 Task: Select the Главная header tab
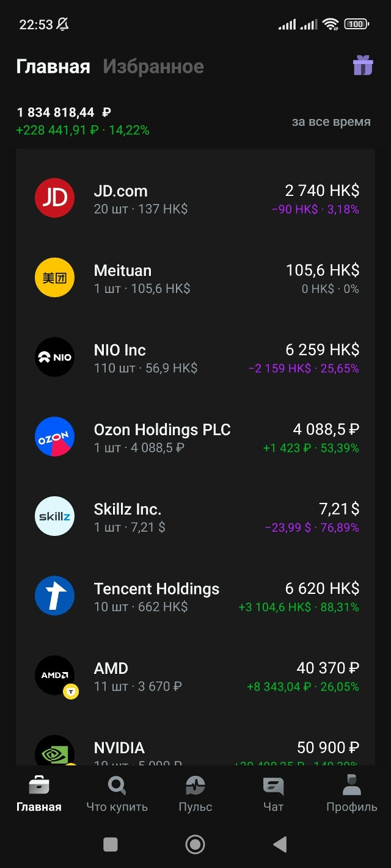(53, 67)
